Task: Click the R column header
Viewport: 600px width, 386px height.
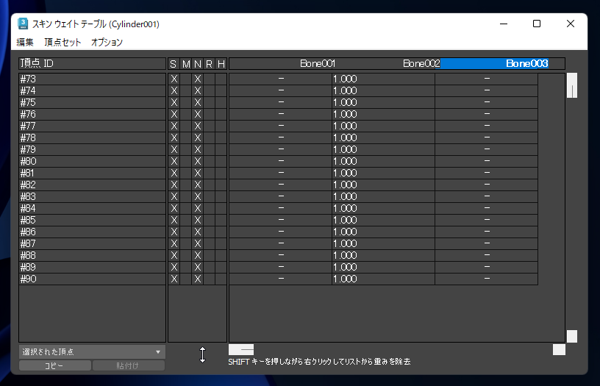Action: click(x=209, y=64)
